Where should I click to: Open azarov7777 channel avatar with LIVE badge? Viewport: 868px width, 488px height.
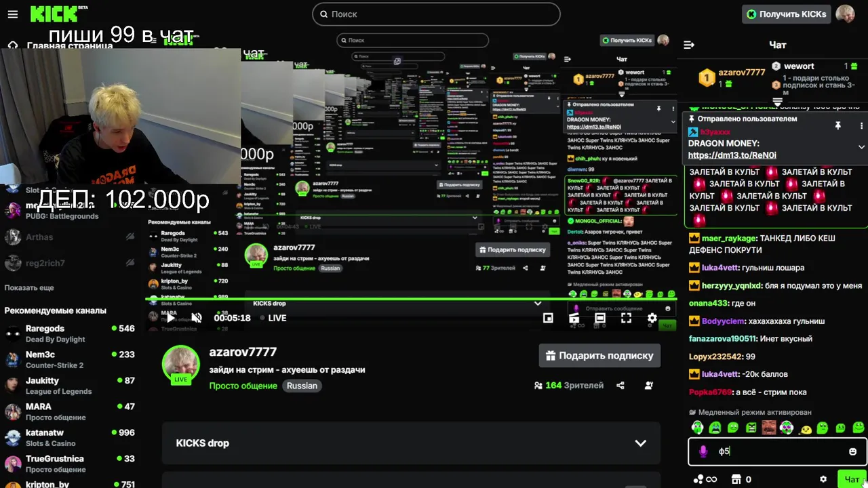click(x=180, y=365)
